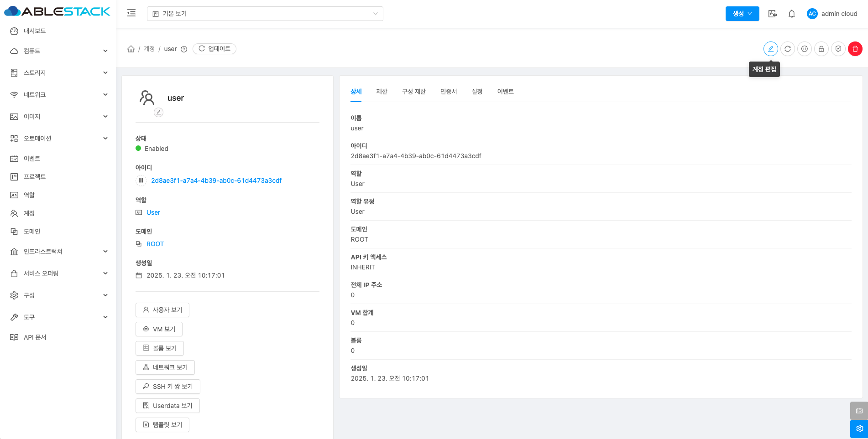Follow the ROOT domain link
Viewport: 868px width, 439px height.
[x=155, y=244]
